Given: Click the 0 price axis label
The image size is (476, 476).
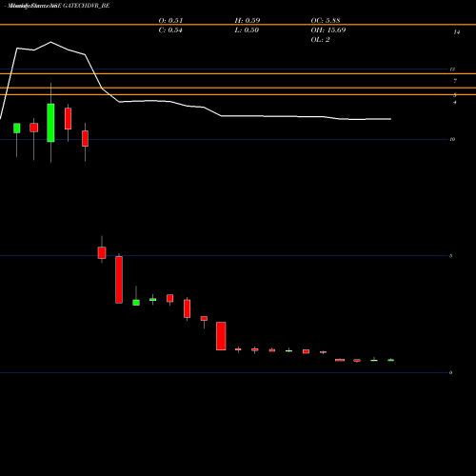Looking at the screenshot, I should pyautogui.click(x=450, y=372).
